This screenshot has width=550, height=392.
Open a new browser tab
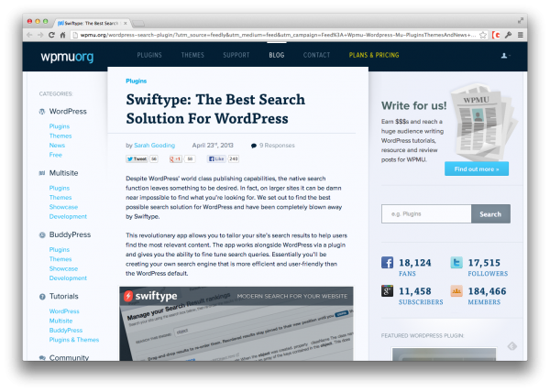138,24
